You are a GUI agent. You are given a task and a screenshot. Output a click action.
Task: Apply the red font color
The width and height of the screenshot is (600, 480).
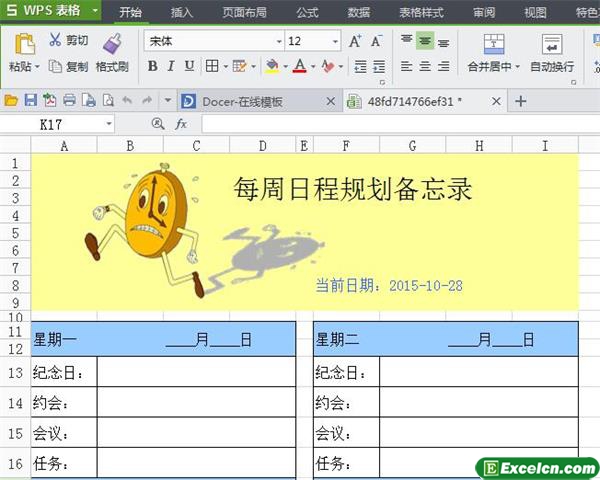[300, 66]
